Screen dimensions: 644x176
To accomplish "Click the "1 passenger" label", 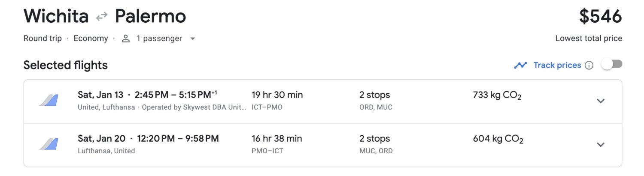I will (x=159, y=39).
